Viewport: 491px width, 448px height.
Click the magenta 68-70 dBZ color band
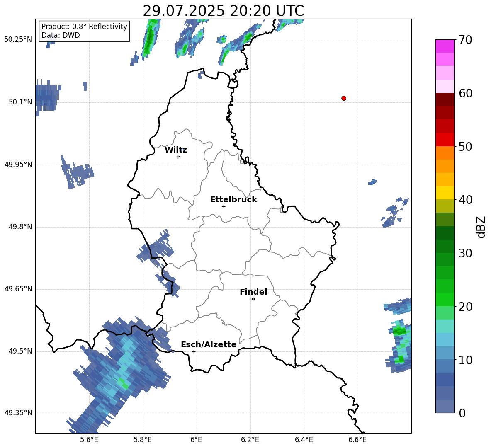445,46
